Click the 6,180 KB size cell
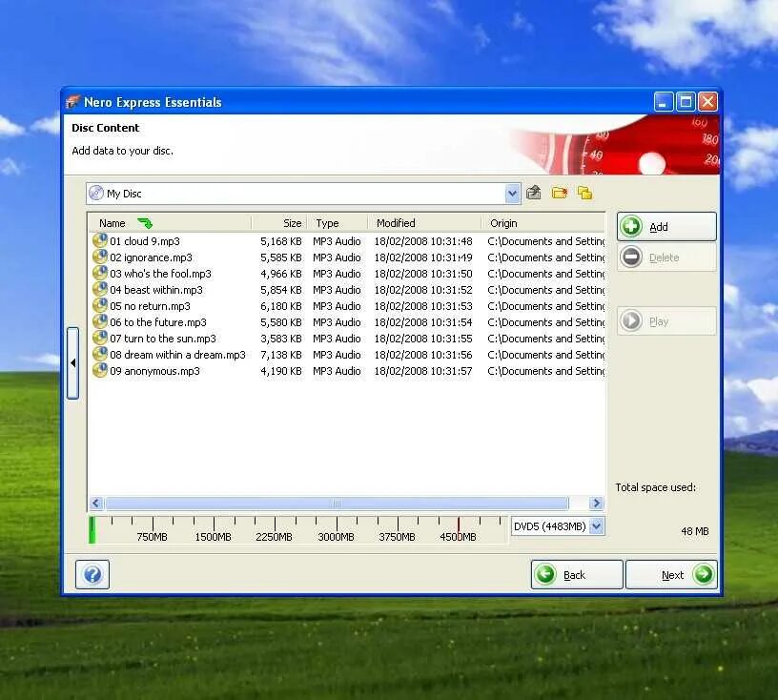The width and height of the screenshot is (778, 700). (281, 306)
